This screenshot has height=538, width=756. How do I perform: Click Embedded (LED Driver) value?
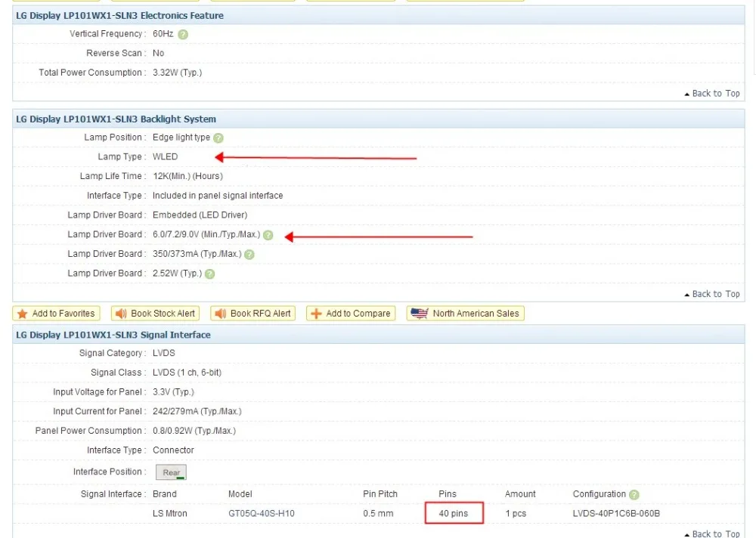[200, 215]
